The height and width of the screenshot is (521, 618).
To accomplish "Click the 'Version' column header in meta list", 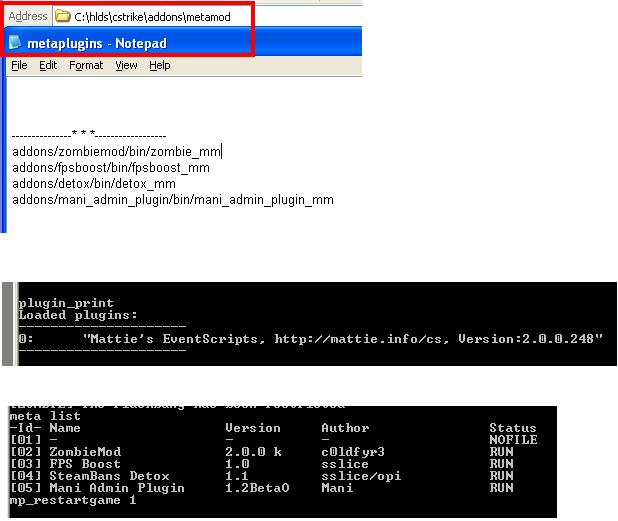I will (253, 428).
